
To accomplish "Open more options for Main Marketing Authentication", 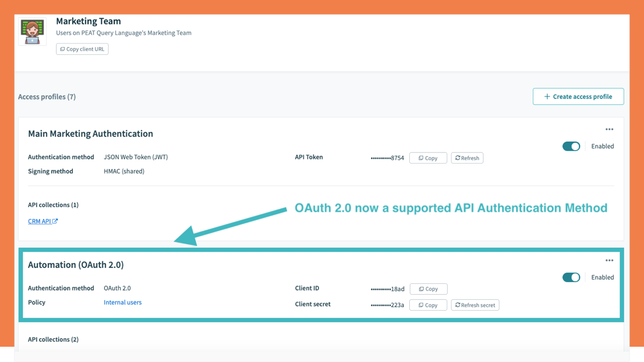I will coord(609,129).
